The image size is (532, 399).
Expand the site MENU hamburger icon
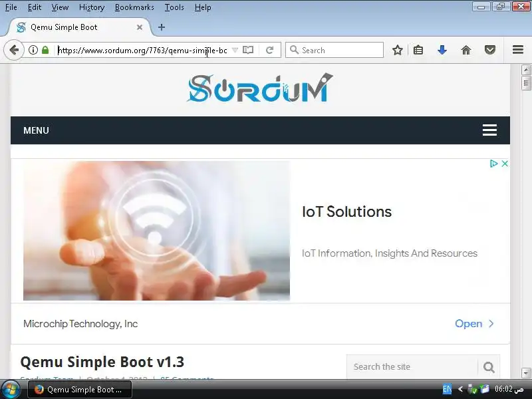point(489,130)
